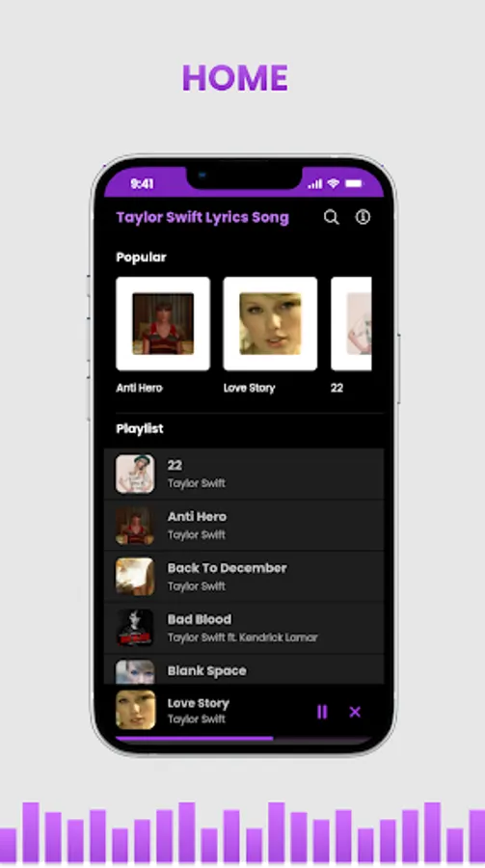Pause the playing Love Story track
The image size is (485, 868).
(x=322, y=712)
